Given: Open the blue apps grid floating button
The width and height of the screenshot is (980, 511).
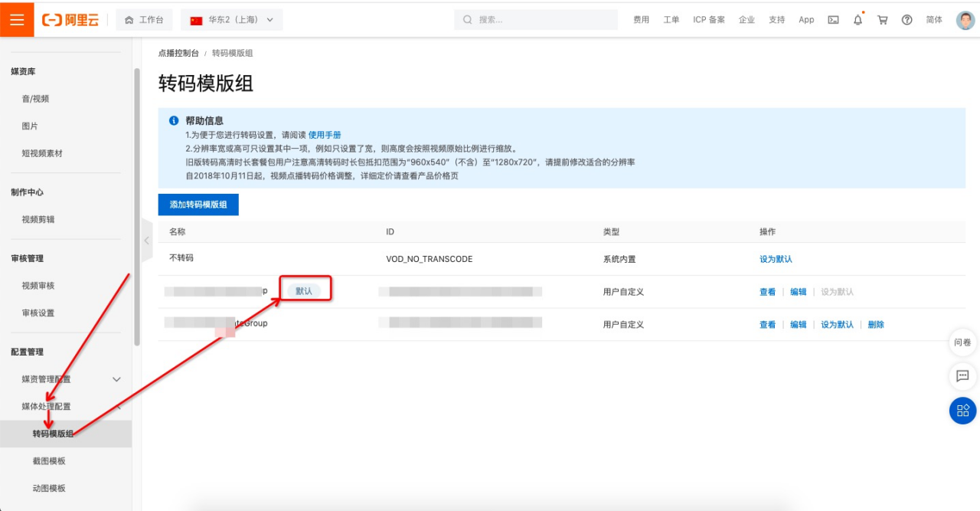Looking at the screenshot, I should pyautogui.click(x=962, y=410).
